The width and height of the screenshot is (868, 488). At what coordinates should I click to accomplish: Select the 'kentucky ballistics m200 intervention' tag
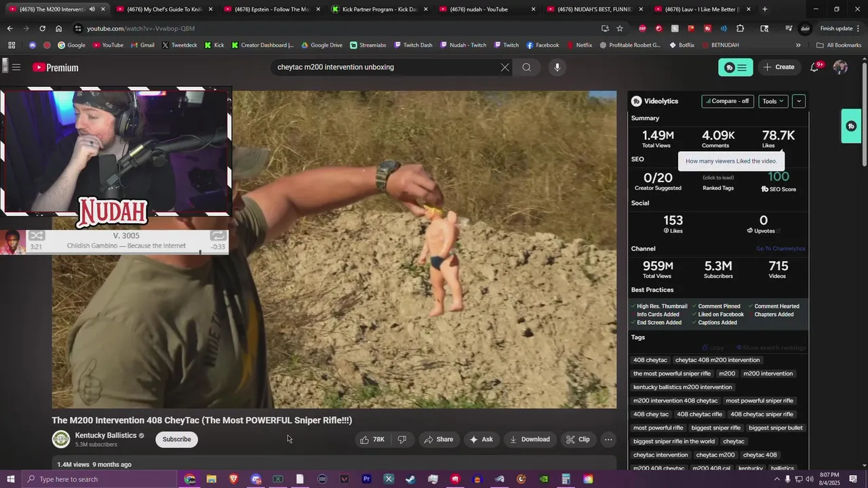coord(682,387)
